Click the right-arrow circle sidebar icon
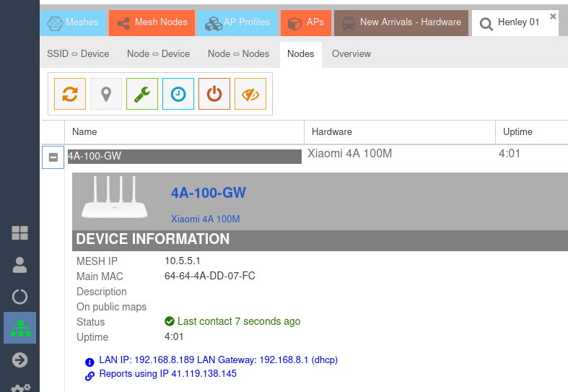The width and height of the screenshot is (568, 392). pos(19,360)
